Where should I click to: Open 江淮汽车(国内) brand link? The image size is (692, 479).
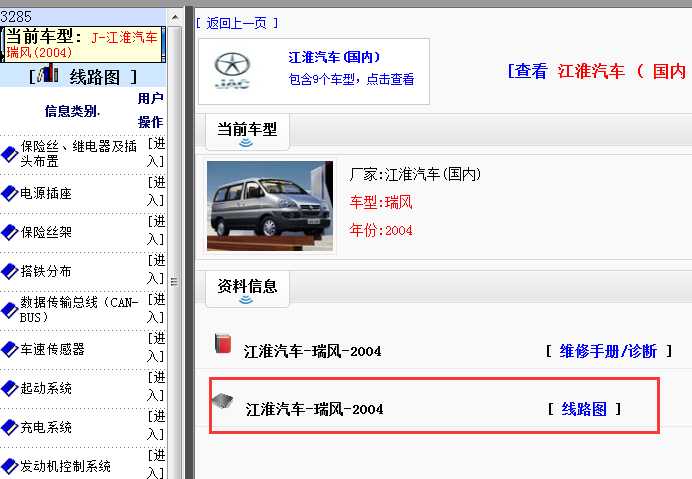coord(334,57)
